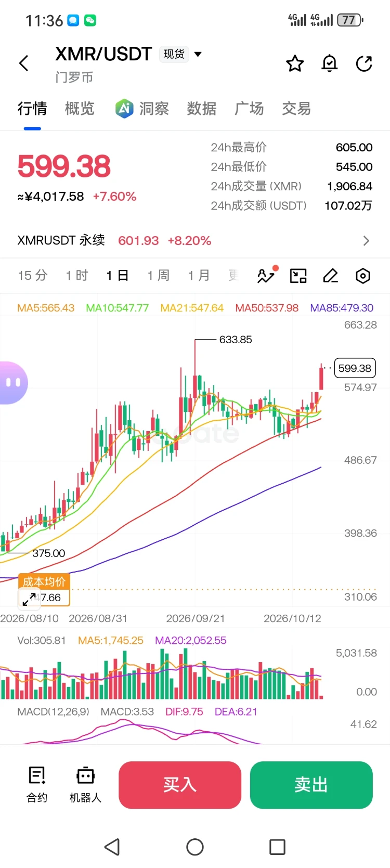Image resolution: width=390 pixels, height=868 pixels.
Task: Switch to picture-in-picture chart icon
Action: pos(298,276)
